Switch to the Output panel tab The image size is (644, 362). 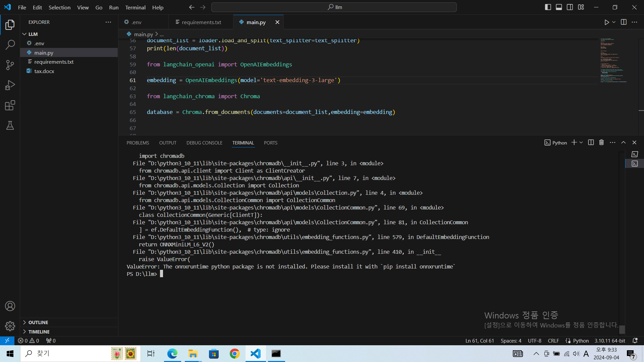tap(168, 143)
